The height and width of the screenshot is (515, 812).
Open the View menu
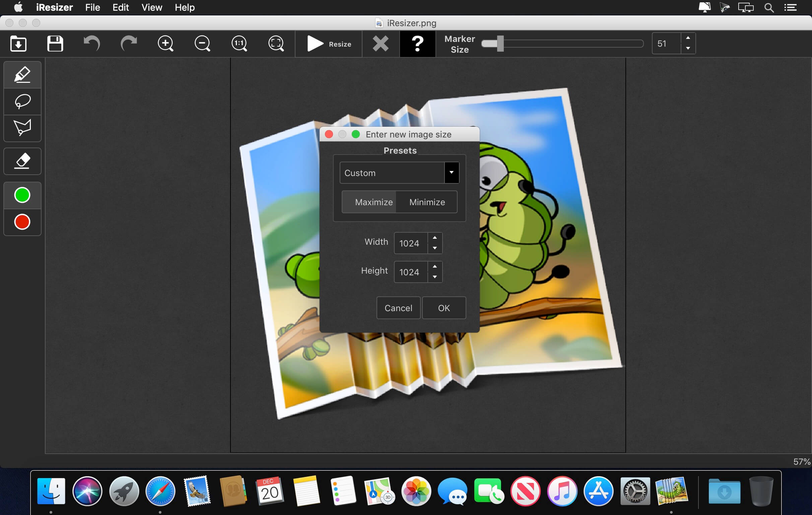(152, 7)
